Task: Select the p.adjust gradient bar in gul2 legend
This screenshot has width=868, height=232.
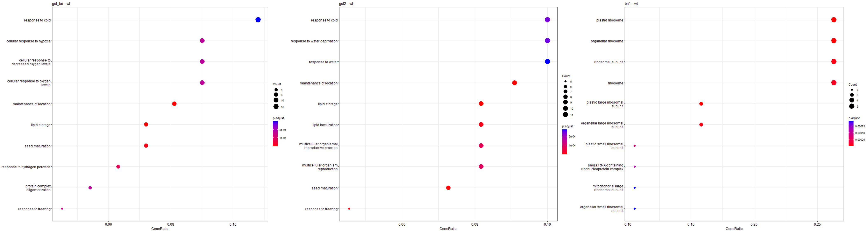Action: tap(564, 141)
